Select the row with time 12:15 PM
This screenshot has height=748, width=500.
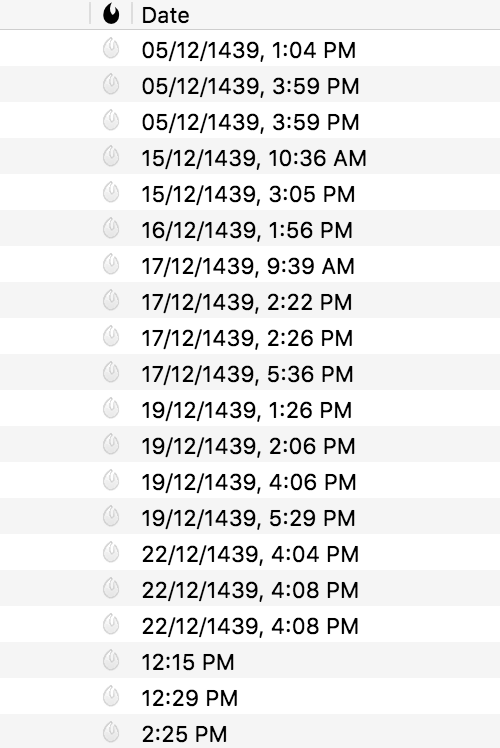pyautogui.click(x=250, y=661)
